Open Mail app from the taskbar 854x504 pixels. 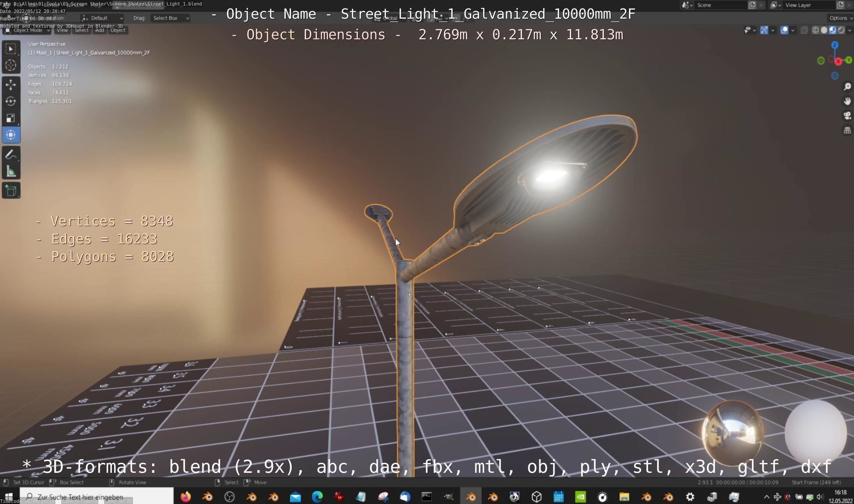click(295, 497)
